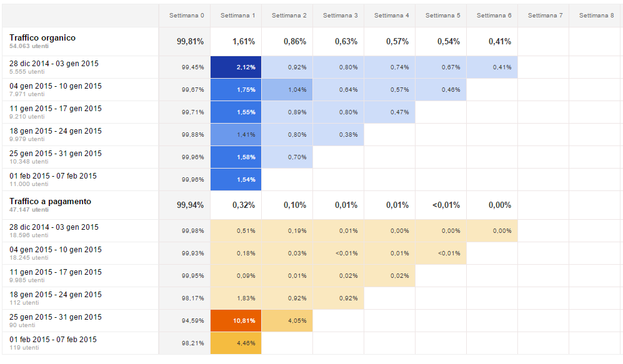
Task: Click the dark blue 2,12% cell
Action: 236,67
